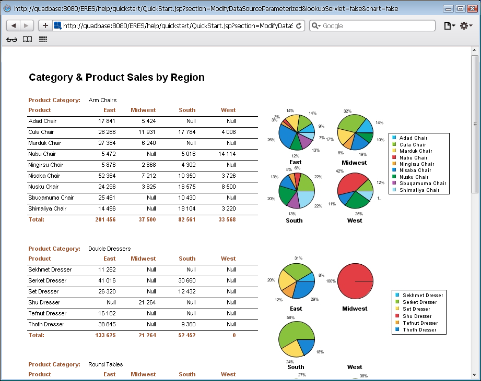Click Marduk Chair row in the table

tap(142, 143)
